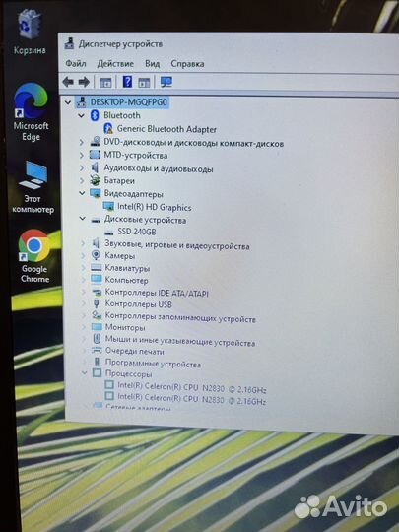This screenshot has width=399, height=532.
Task: Select Звуковые, игровые и видеоустройства
Action: coord(177,245)
